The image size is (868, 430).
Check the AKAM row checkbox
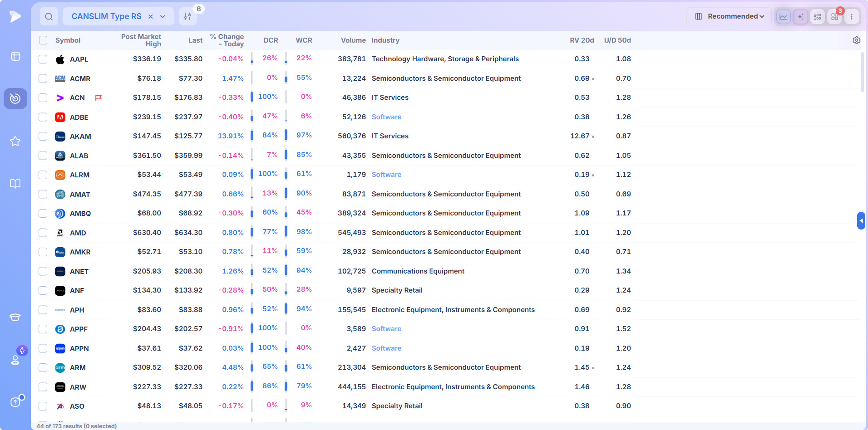pyautogui.click(x=43, y=137)
